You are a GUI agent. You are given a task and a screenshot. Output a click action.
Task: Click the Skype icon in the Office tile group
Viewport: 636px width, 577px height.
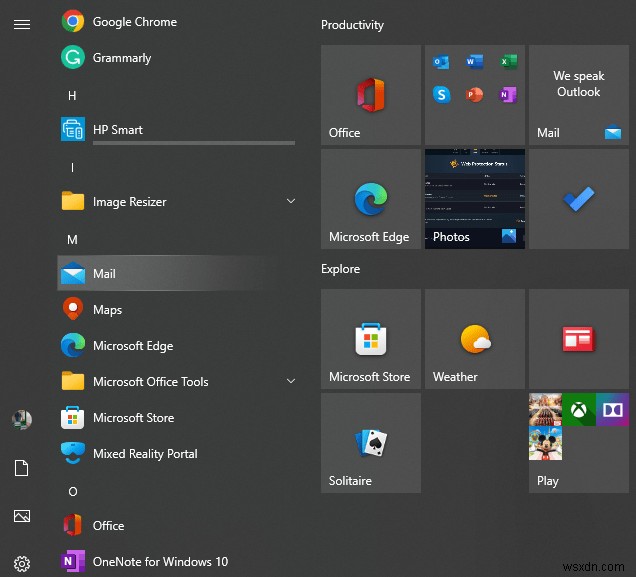tap(441, 95)
